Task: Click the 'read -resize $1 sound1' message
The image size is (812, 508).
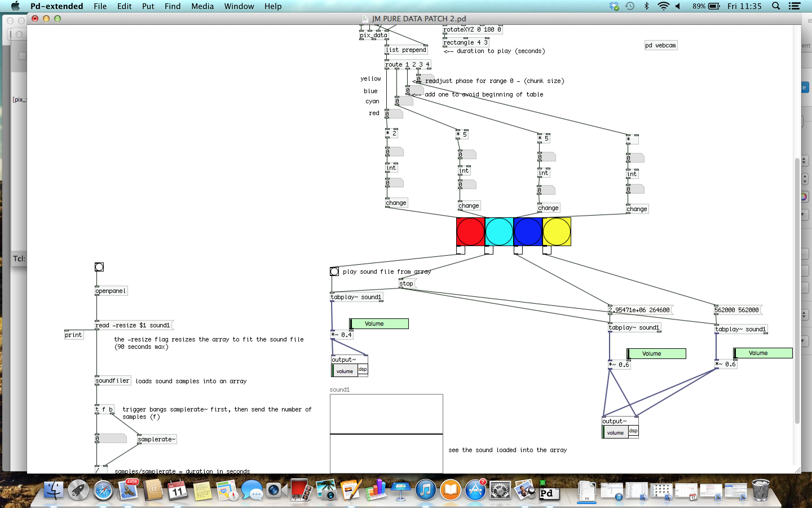Action: [134, 325]
